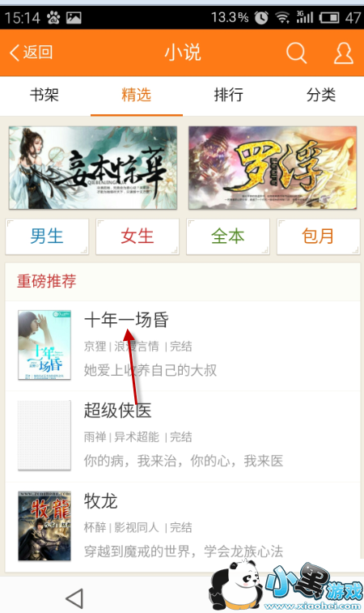
Task: Switch to the 书架 tab
Action: [x=44, y=95]
